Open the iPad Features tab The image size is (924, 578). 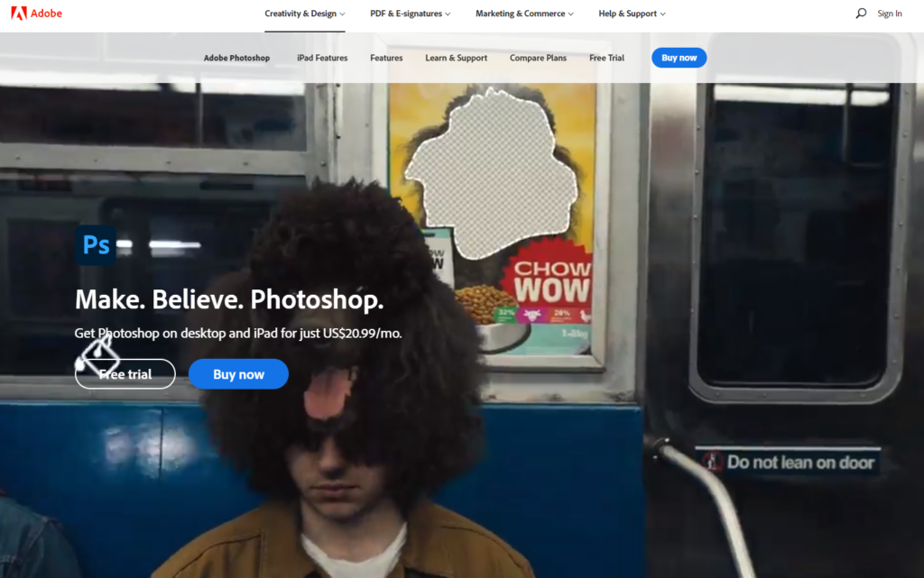(322, 58)
